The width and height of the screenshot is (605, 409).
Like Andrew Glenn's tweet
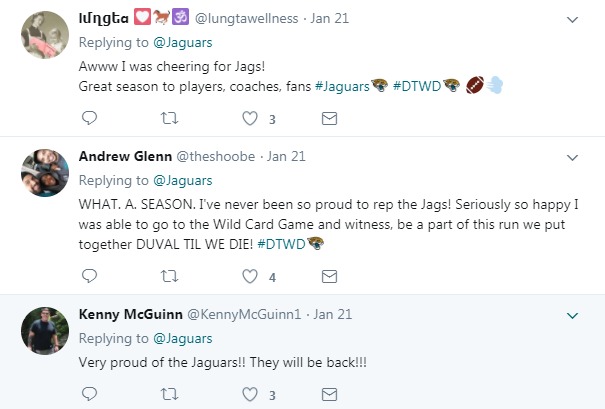click(x=250, y=276)
